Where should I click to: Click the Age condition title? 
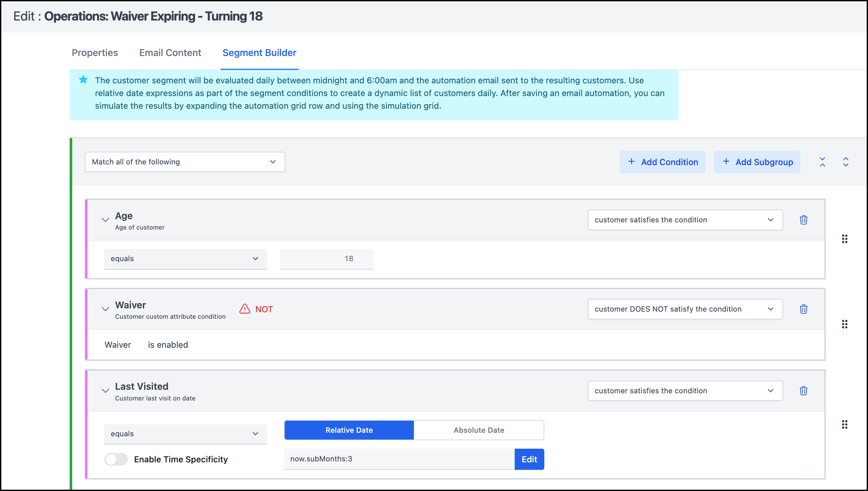(x=124, y=216)
